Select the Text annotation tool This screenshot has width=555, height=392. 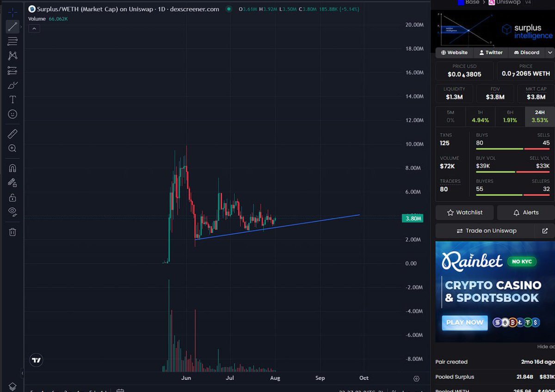pyautogui.click(x=12, y=99)
